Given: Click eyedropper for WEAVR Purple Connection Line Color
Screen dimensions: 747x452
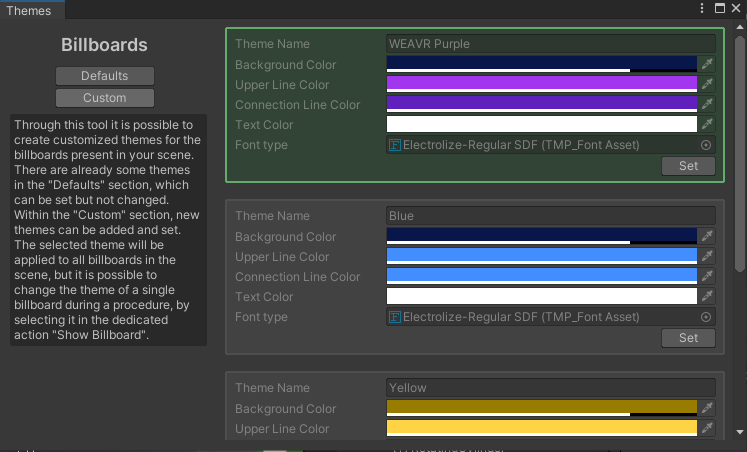Looking at the screenshot, I should tap(707, 104).
